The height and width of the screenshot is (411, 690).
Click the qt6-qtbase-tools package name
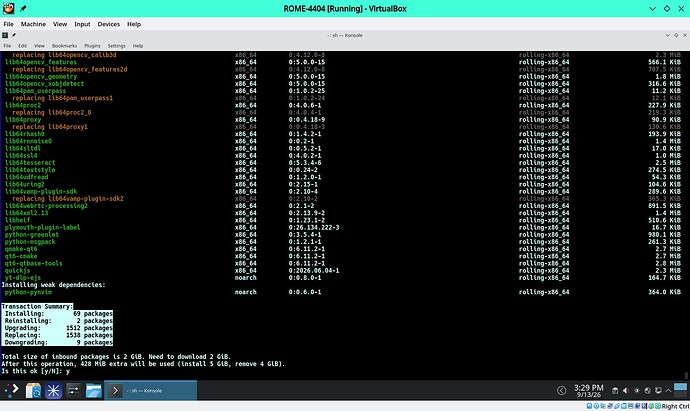coord(33,263)
